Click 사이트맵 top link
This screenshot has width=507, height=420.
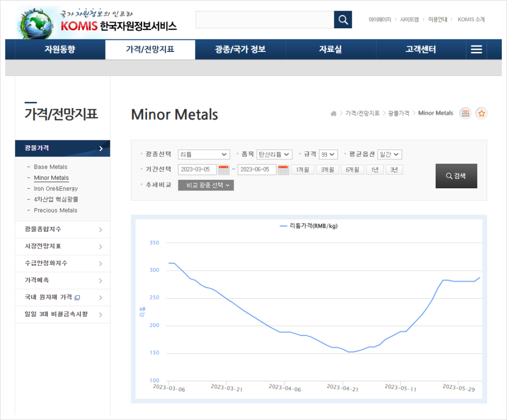coord(409,20)
